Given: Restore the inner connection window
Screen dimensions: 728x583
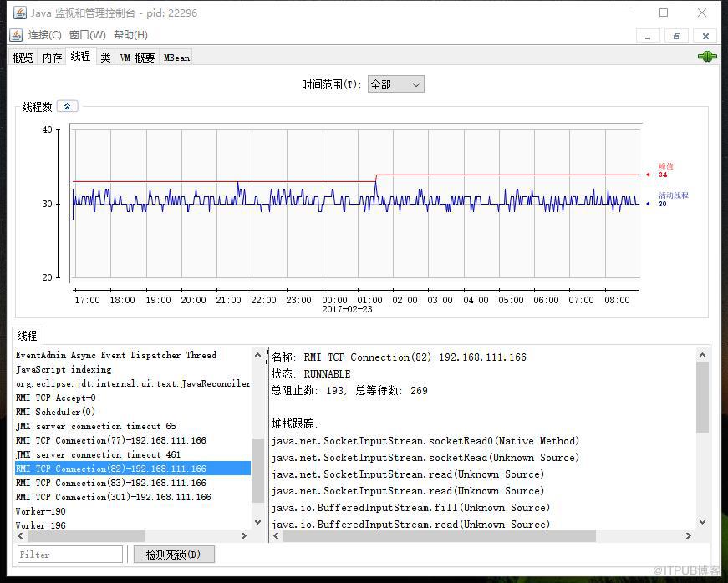Looking at the screenshot, I should point(676,36).
